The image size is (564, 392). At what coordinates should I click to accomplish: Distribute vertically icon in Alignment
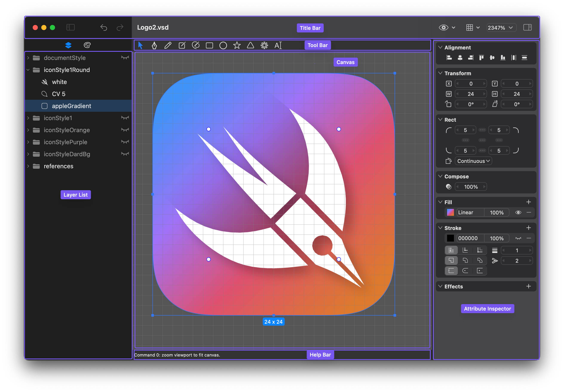coord(524,58)
